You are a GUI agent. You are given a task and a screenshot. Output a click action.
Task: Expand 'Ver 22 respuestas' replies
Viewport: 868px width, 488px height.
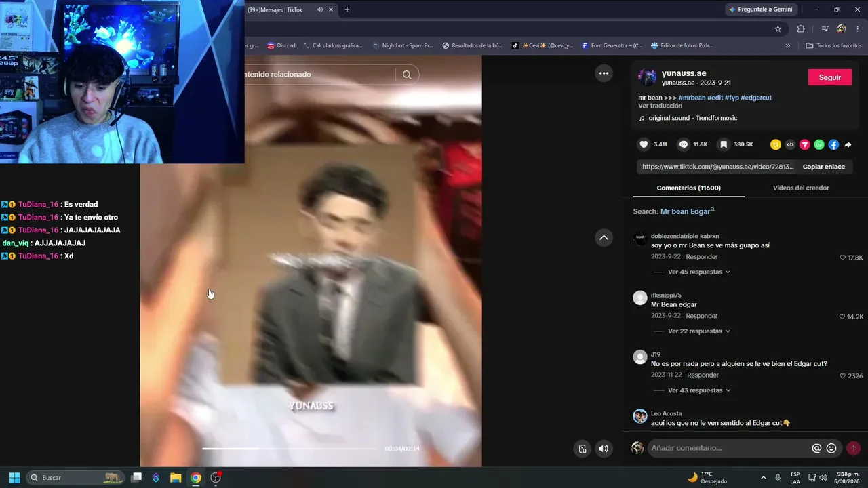[x=699, y=331]
